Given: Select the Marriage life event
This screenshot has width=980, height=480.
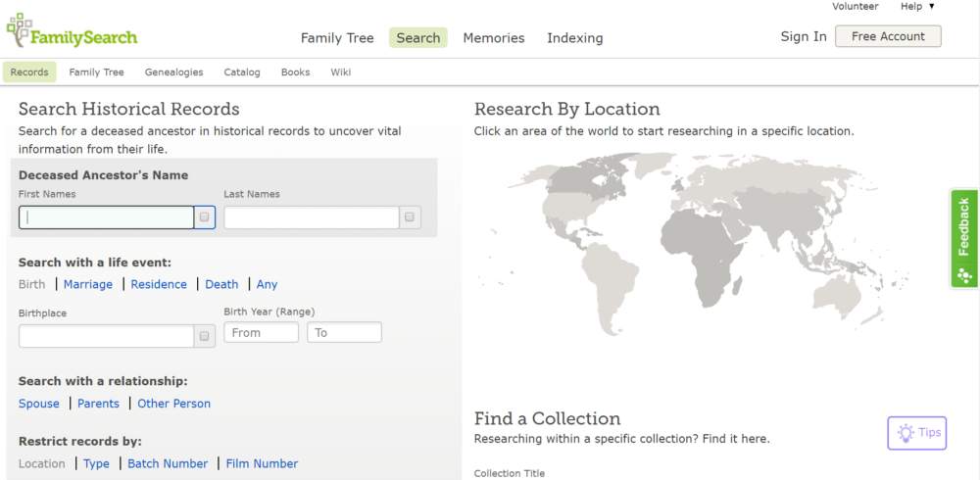Looking at the screenshot, I should (x=88, y=284).
